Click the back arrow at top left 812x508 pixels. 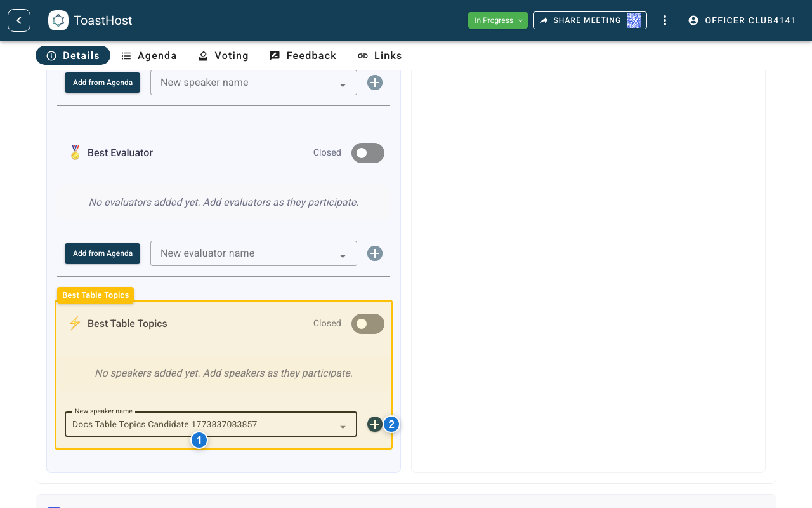point(18,20)
